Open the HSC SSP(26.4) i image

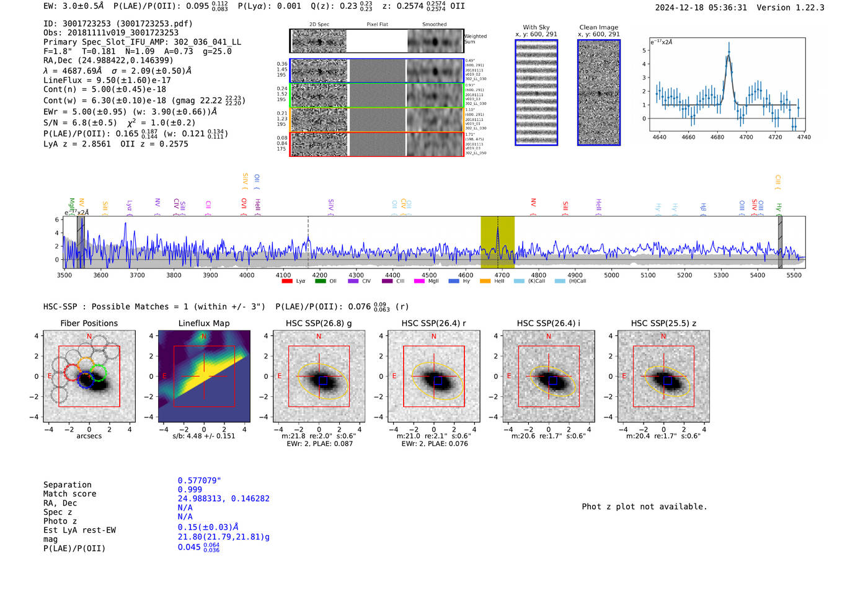point(549,376)
